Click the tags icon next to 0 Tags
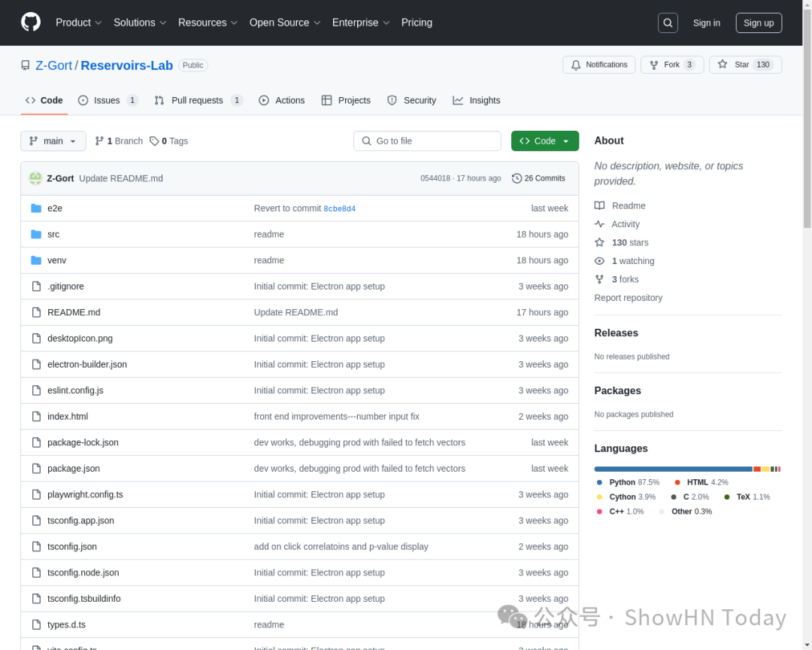The image size is (812, 650). 154,141
